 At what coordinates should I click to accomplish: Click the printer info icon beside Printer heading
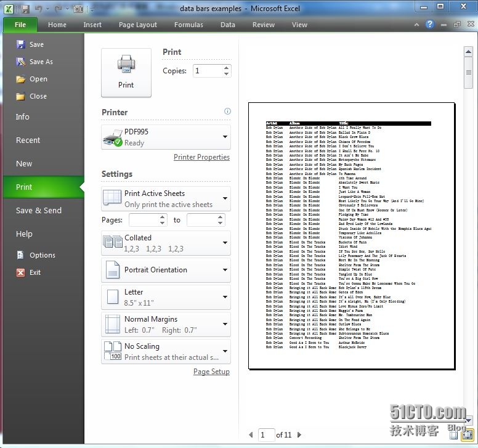227,112
